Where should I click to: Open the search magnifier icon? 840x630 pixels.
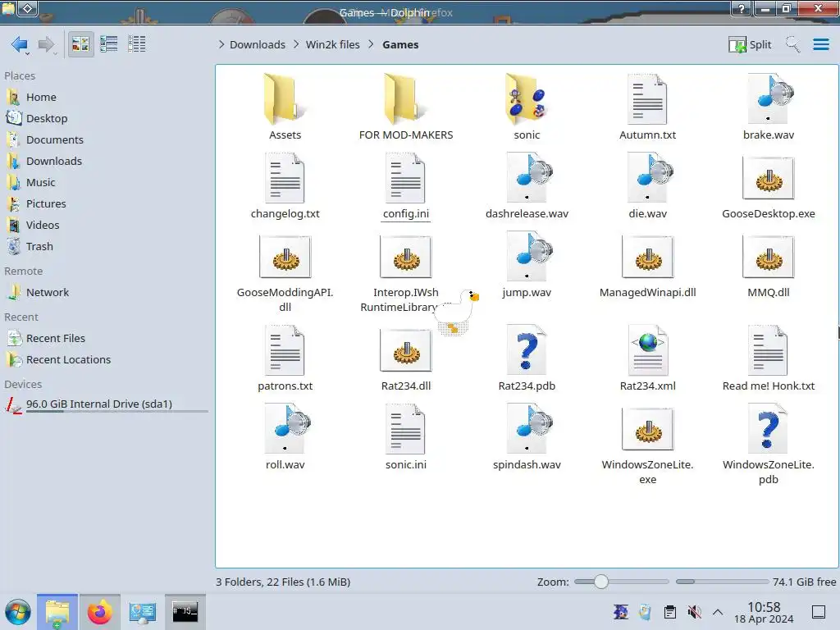pos(792,44)
